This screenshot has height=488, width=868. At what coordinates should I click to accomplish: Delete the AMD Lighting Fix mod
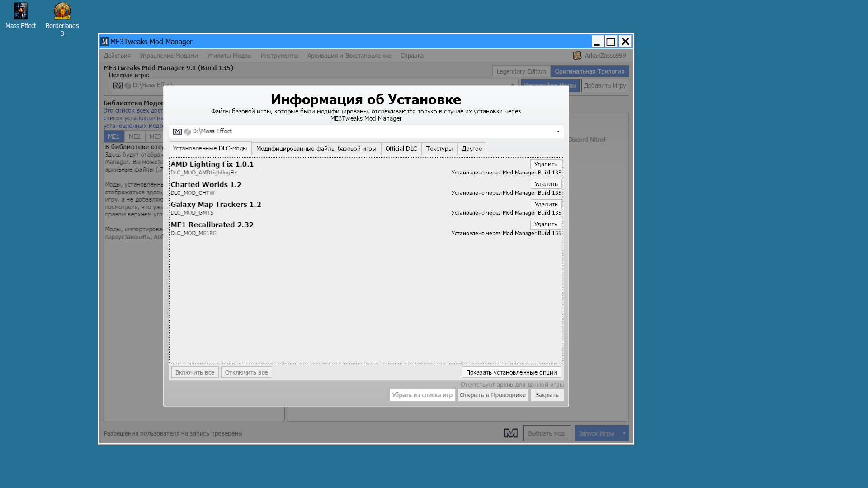[545, 164]
